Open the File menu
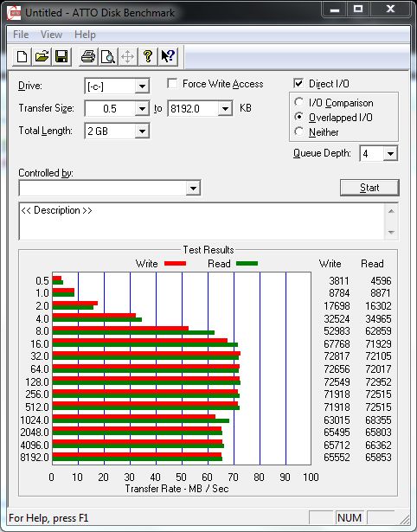Screen dimensions: 417x532 point(21,35)
